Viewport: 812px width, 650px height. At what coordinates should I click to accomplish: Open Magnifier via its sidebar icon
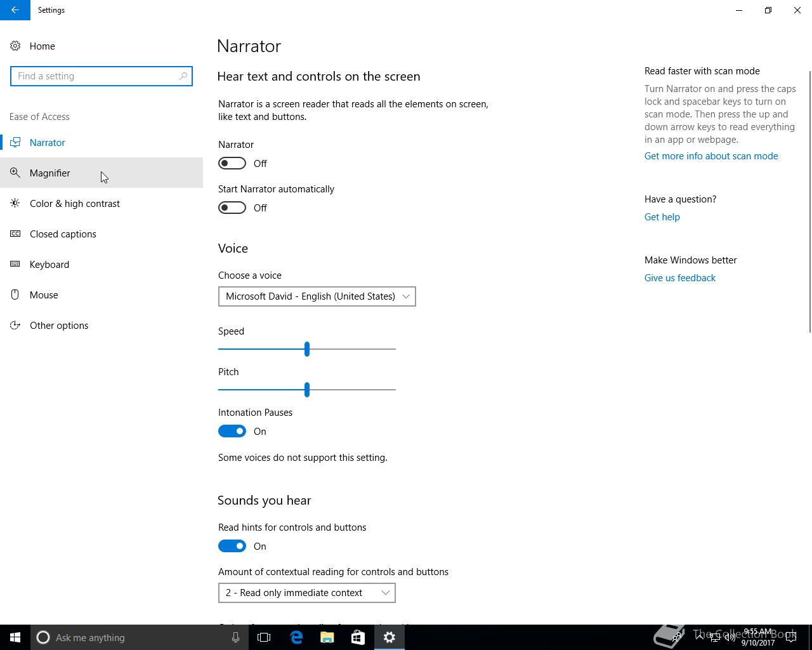point(15,173)
